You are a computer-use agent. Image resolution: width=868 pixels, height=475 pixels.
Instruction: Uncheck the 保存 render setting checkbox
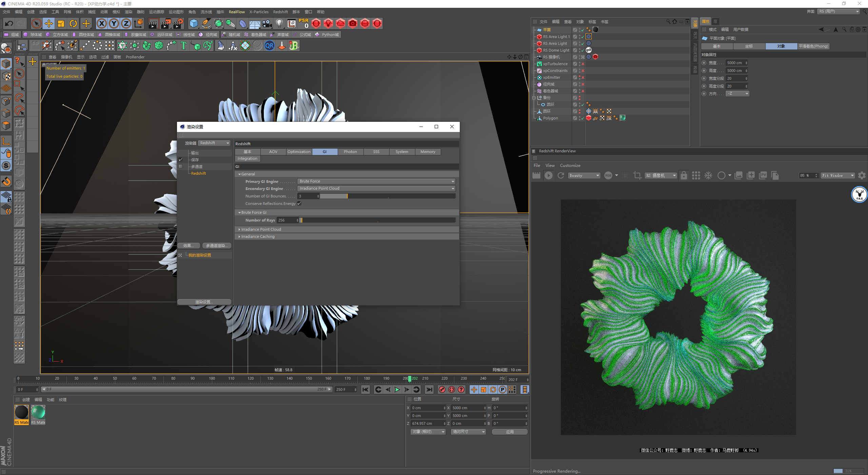(181, 159)
